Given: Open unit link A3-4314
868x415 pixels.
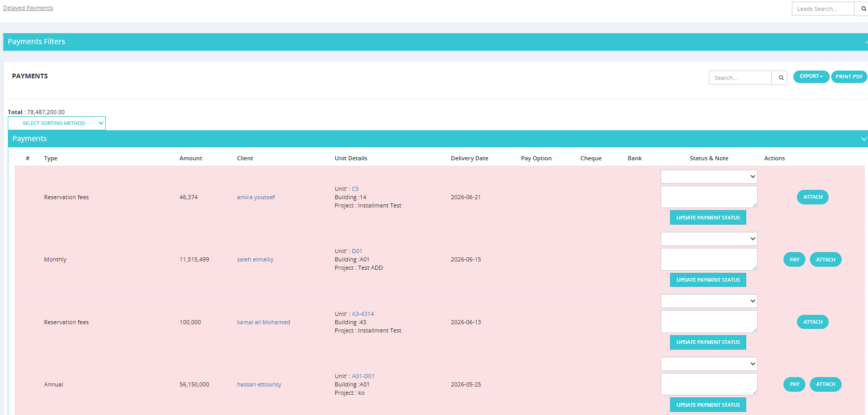Looking at the screenshot, I should (x=363, y=314).
